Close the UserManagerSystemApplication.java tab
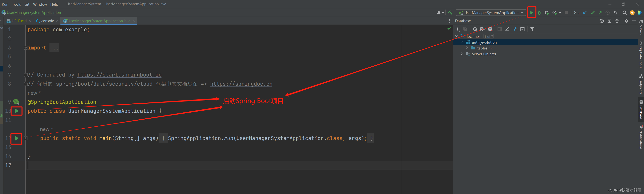 (134, 21)
